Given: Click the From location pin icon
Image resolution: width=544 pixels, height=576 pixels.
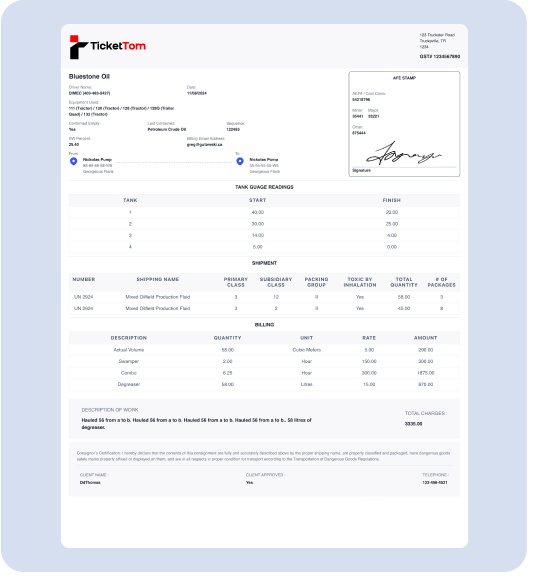Looking at the screenshot, I should 73,161.
